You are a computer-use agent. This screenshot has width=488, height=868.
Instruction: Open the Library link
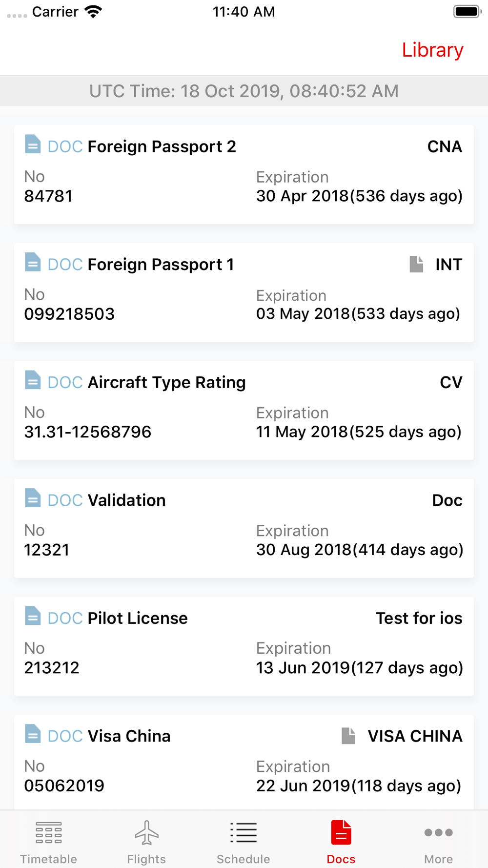pyautogui.click(x=432, y=50)
